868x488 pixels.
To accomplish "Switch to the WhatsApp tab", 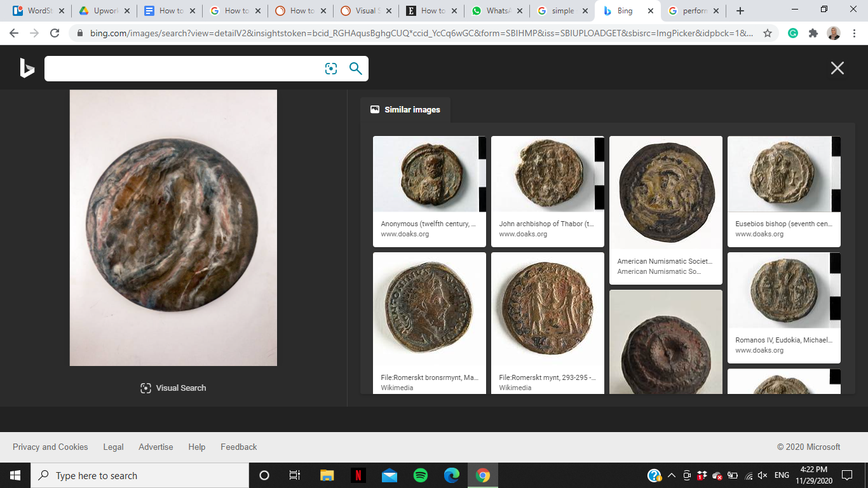I will pos(496,11).
